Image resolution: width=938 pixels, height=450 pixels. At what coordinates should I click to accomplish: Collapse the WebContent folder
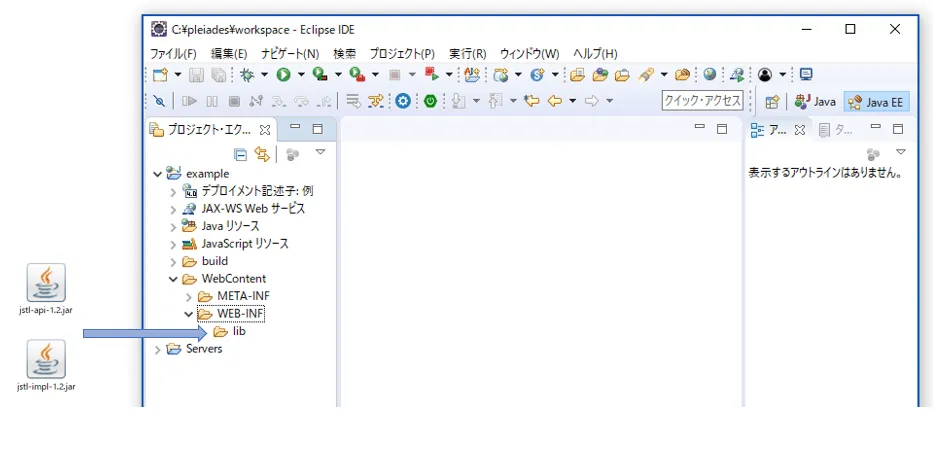173,279
